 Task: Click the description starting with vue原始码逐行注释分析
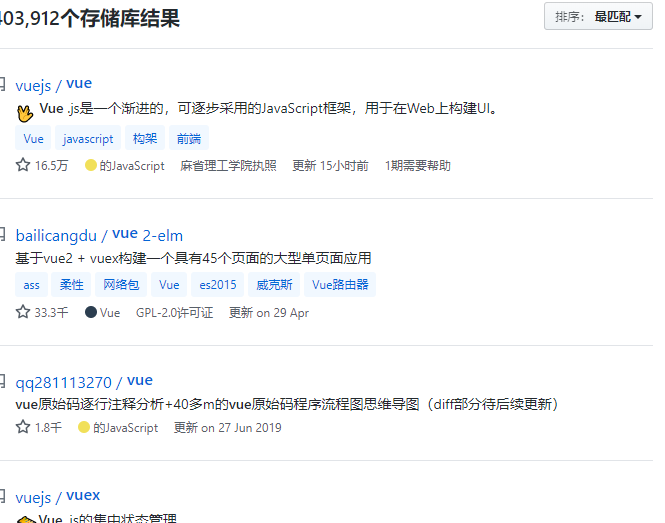[287, 404]
